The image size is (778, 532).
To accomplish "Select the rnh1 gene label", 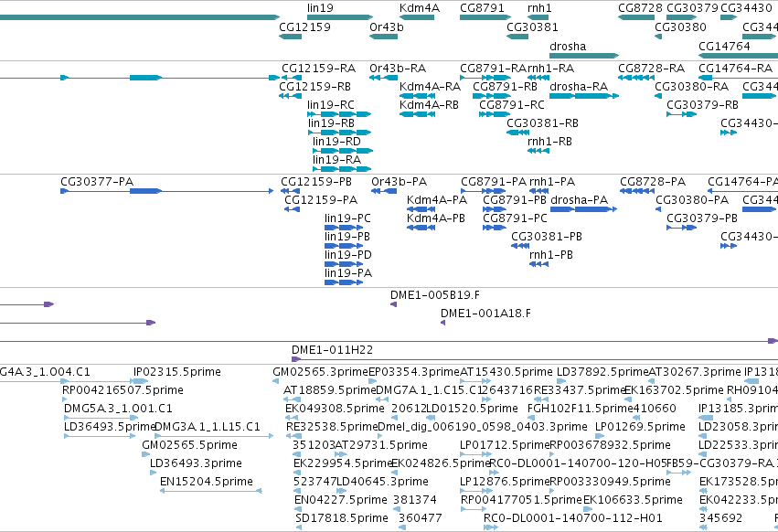I will 539,8.
